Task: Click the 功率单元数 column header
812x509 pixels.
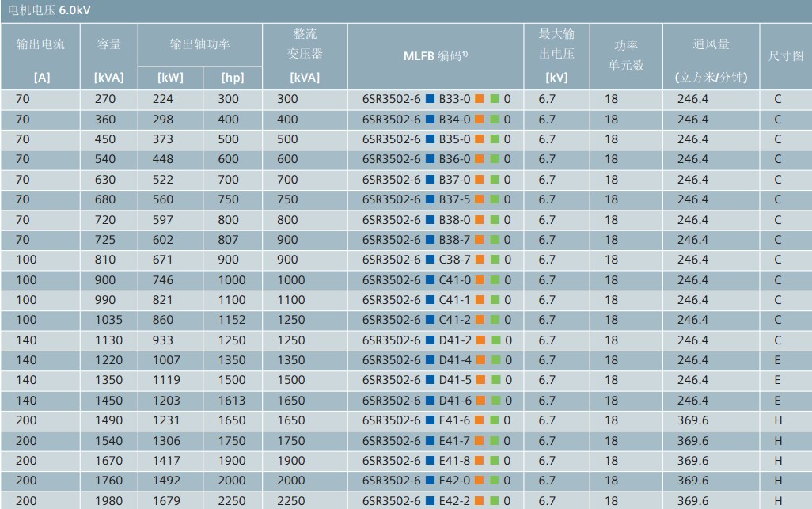Action: click(x=626, y=57)
